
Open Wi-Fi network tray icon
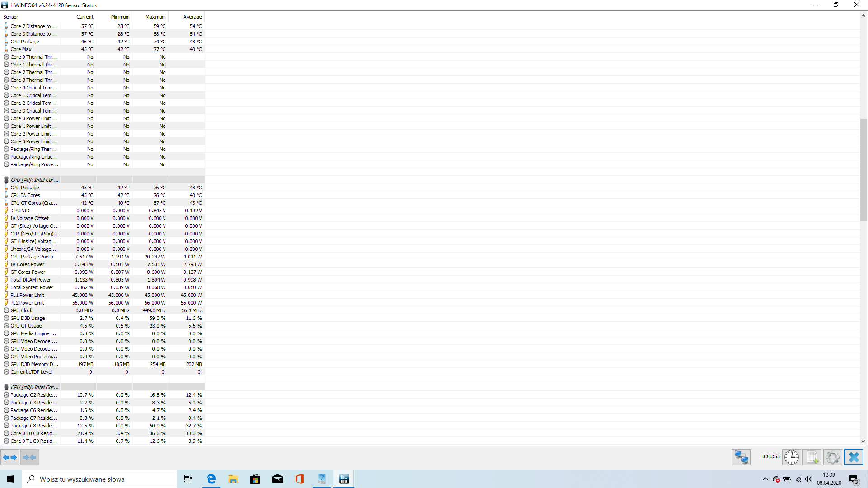click(798, 479)
